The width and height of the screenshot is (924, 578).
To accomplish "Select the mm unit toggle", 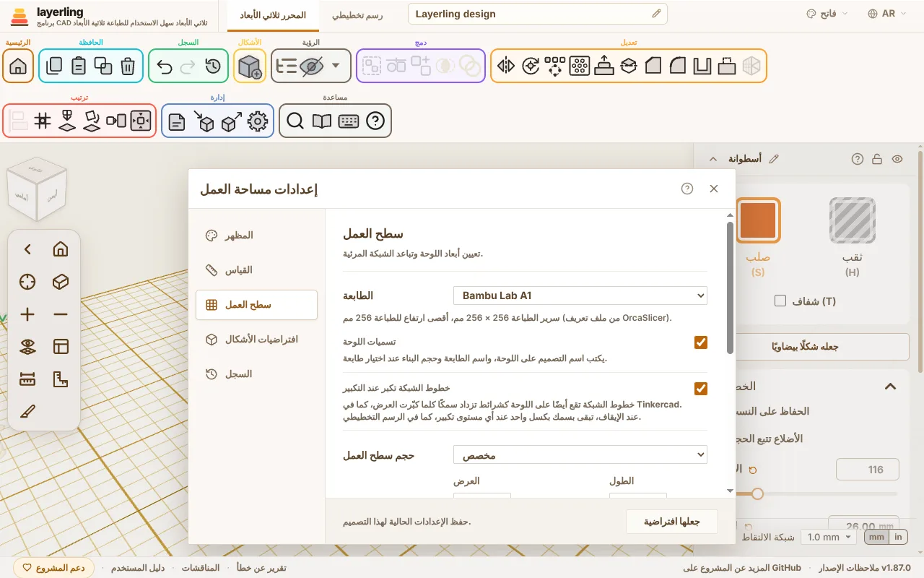I will click(876, 537).
